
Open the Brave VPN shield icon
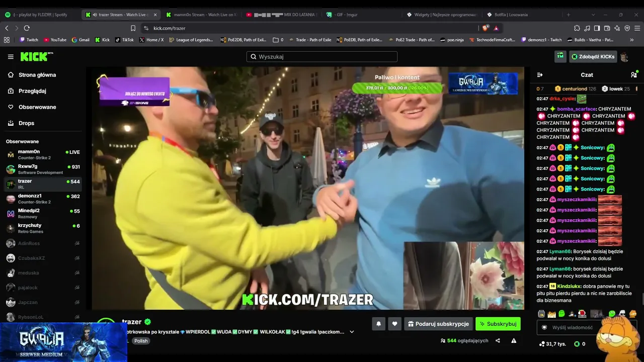(x=627, y=28)
